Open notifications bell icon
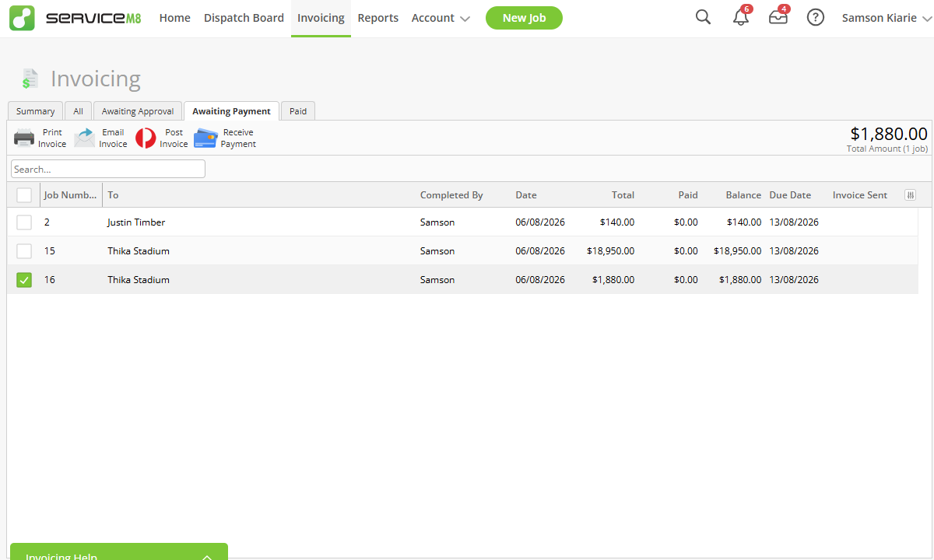 [741, 17]
